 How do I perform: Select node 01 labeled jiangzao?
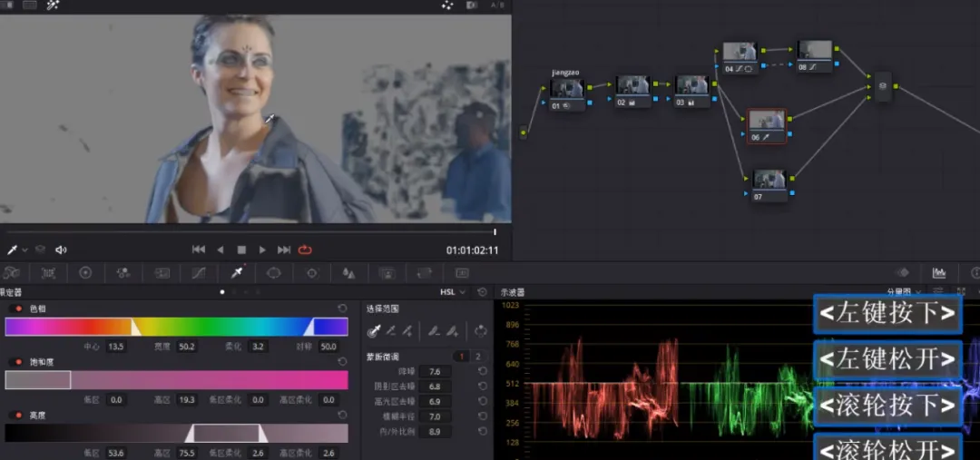(x=567, y=94)
